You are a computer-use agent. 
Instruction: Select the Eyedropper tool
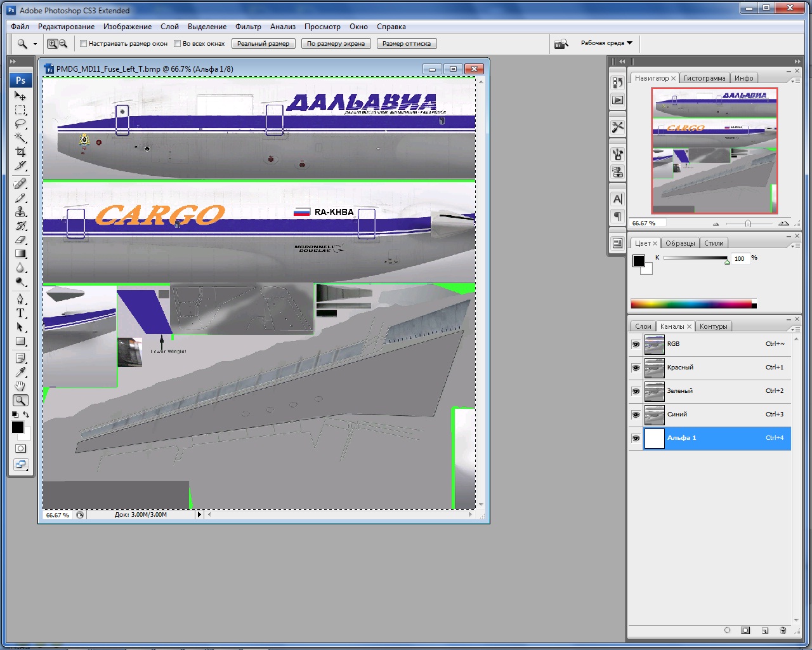(20, 373)
